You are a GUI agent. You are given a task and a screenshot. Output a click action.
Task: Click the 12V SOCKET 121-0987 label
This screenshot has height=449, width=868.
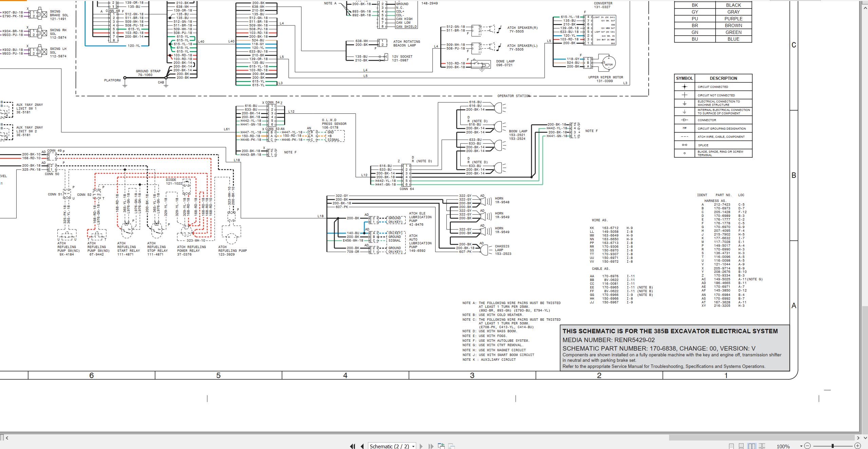click(402, 58)
